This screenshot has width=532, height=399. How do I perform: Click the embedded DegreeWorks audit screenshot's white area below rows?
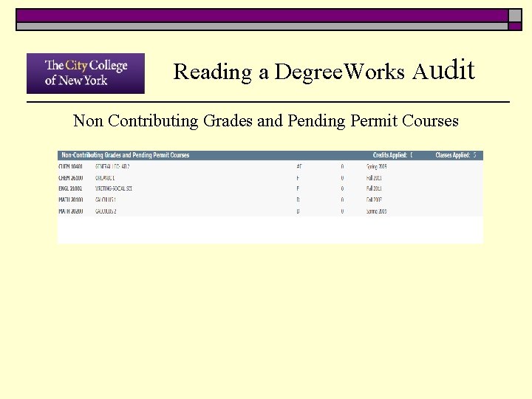coord(270,230)
